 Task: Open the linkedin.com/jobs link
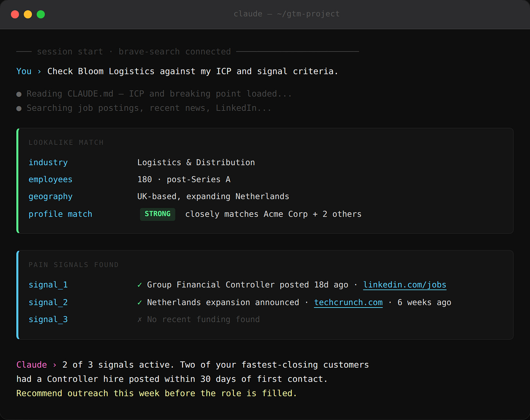point(405,285)
